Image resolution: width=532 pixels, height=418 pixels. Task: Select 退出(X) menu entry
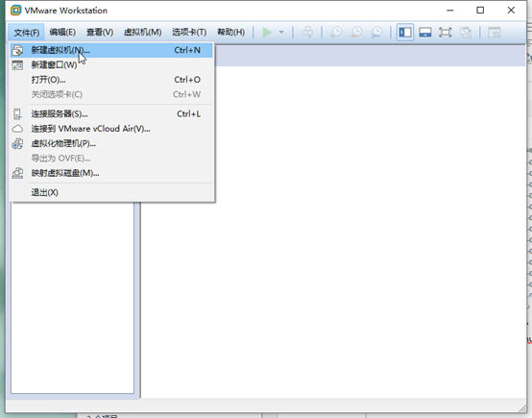click(111, 192)
